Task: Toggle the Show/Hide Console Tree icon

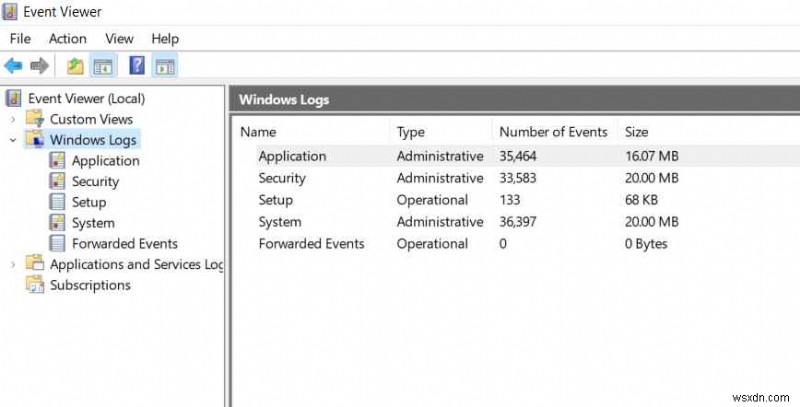Action: click(x=103, y=66)
